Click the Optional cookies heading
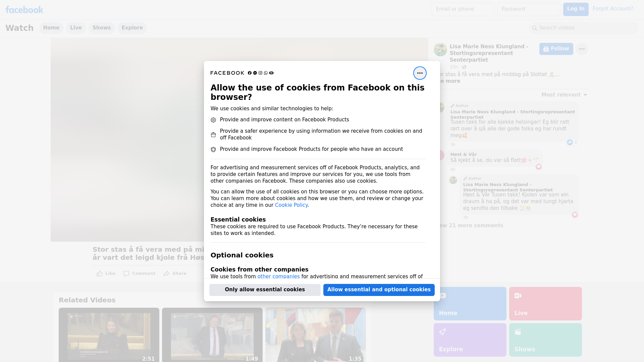644x362 pixels. [x=242, y=255]
